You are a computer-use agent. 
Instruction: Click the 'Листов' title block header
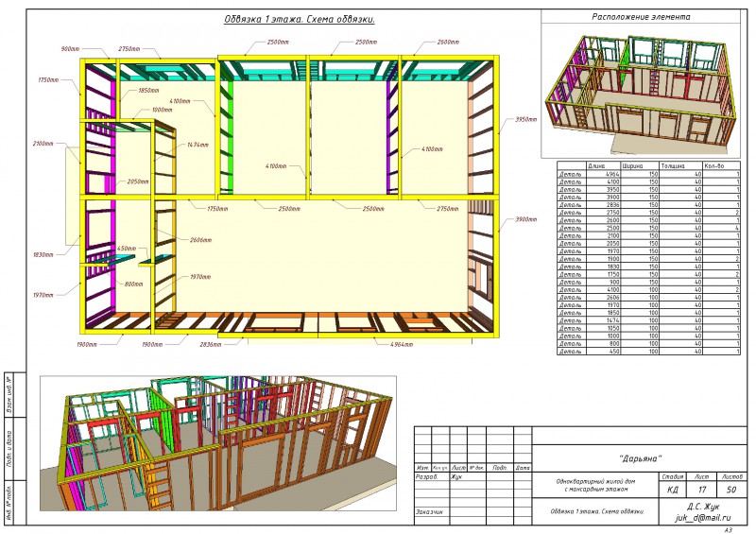click(731, 476)
